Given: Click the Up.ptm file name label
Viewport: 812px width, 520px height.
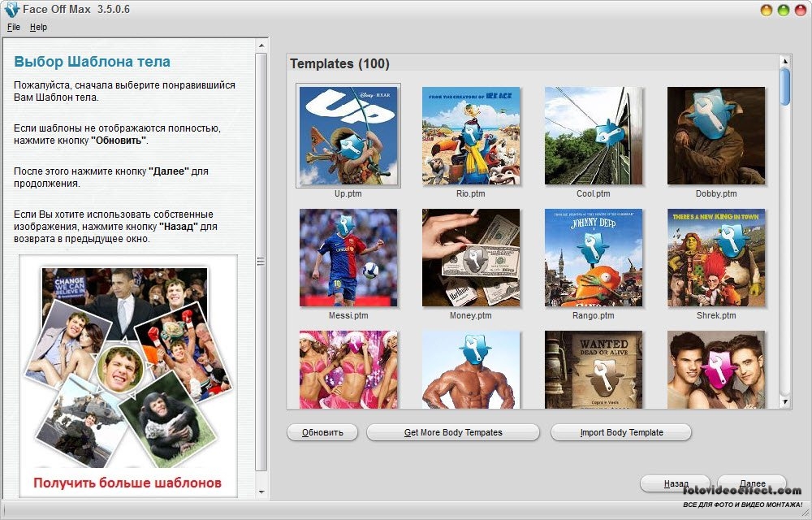Looking at the screenshot, I should click(348, 193).
